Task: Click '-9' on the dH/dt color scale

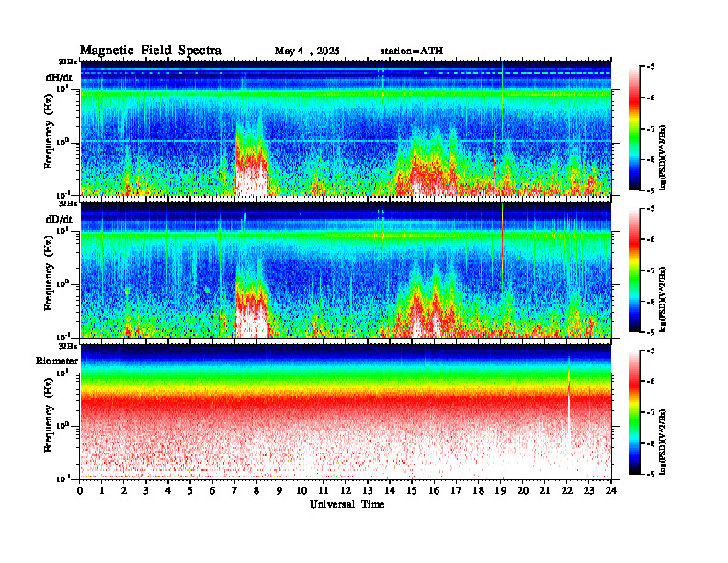Action: pyautogui.click(x=652, y=190)
